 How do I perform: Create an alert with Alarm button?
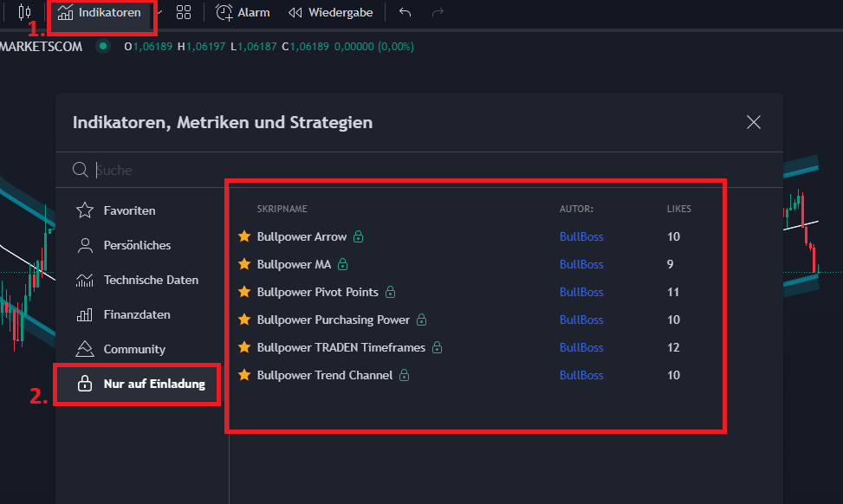tap(243, 12)
